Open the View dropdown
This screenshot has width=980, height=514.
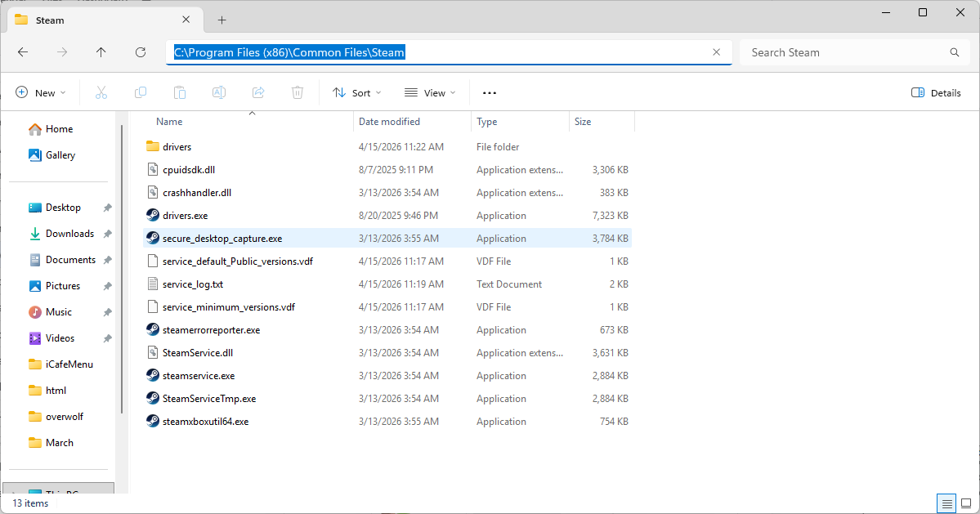pos(430,92)
